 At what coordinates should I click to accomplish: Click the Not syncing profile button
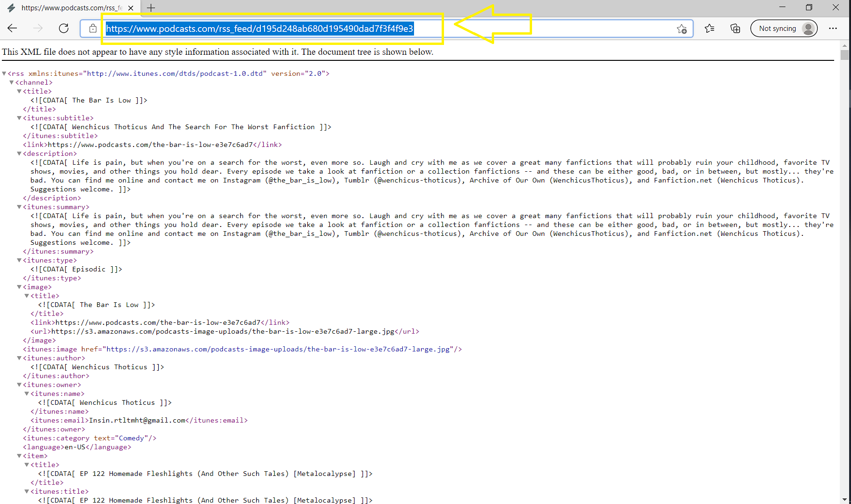click(784, 29)
